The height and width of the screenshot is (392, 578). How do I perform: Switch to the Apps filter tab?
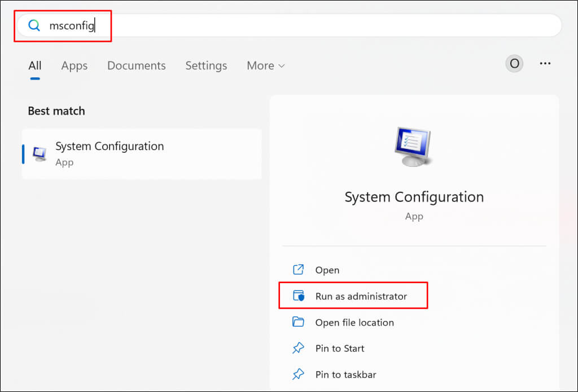point(74,65)
